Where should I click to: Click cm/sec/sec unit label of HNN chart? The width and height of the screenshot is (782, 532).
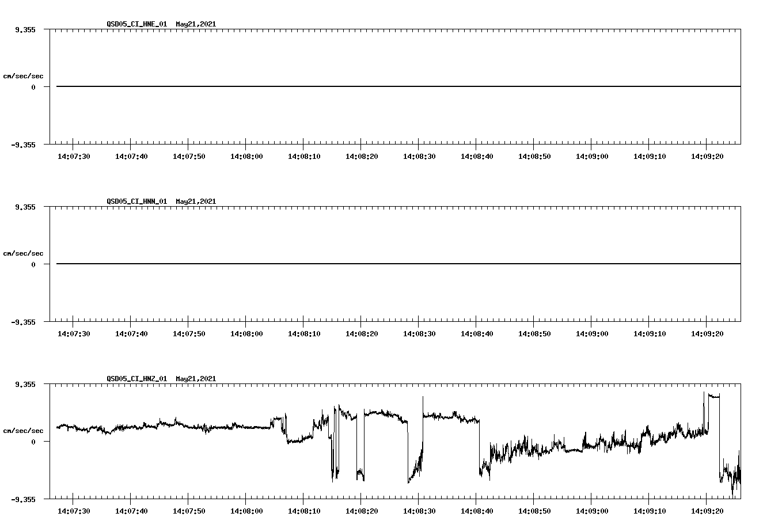tap(23, 253)
